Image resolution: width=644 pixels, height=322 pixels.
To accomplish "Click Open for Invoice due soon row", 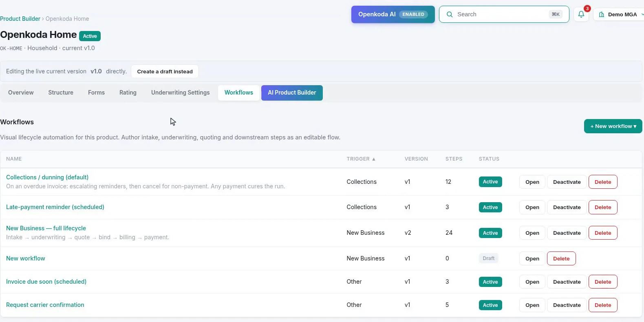I will [532, 282].
